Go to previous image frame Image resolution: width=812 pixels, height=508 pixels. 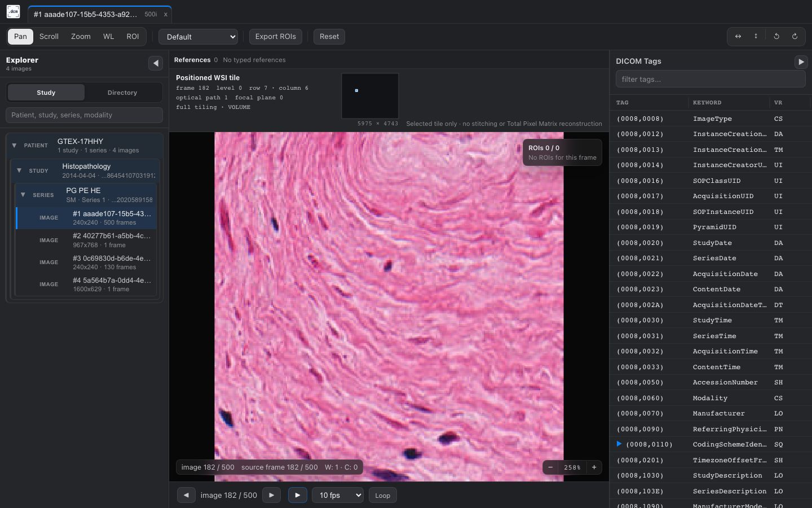(186, 495)
